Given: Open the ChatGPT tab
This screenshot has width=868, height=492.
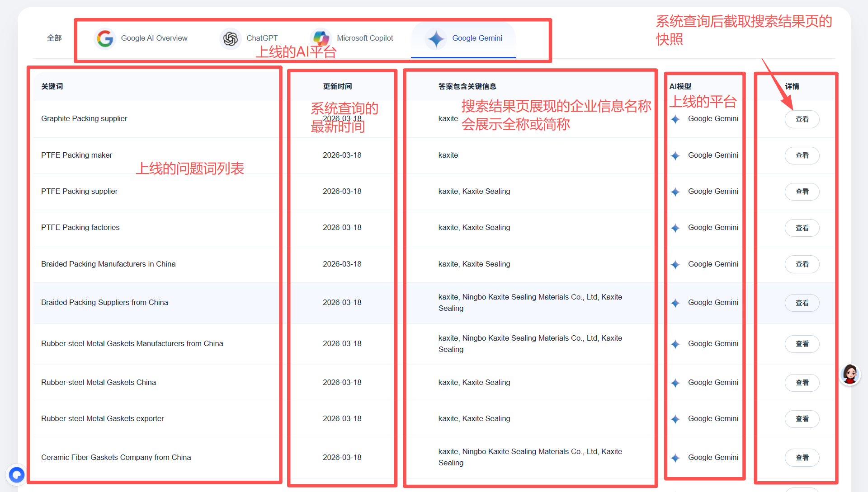Looking at the screenshot, I should (262, 38).
